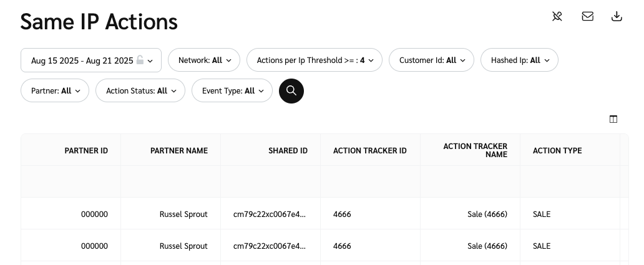The width and height of the screenshot is (644, 265).
Task: Expand the Event Type filter
Action: [232, 91]
